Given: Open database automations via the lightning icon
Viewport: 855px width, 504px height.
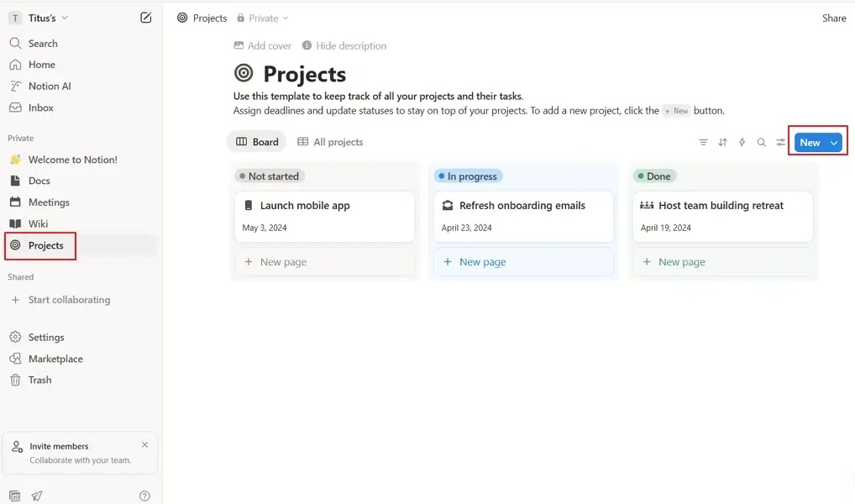Looking at the screenshot, I should pos(742,142).
